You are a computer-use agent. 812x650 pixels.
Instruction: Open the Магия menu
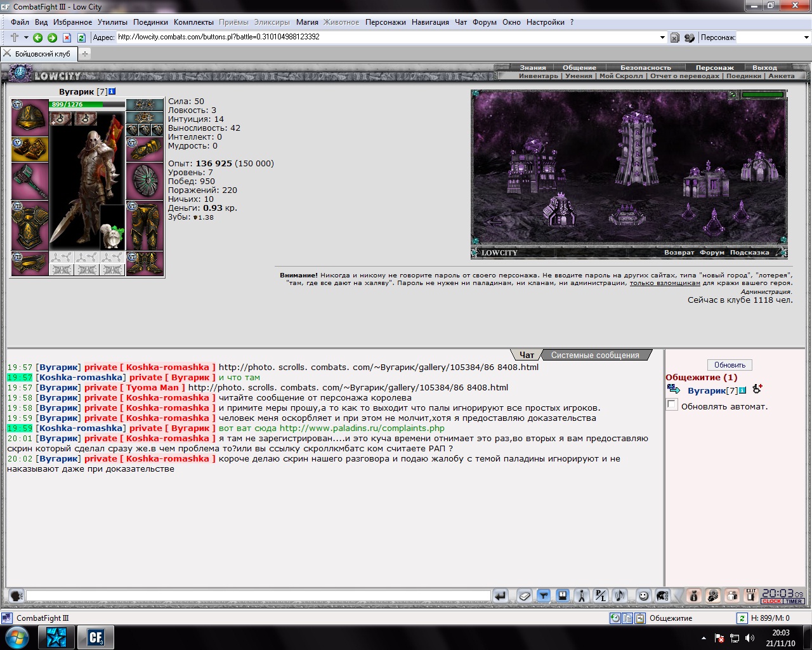pos(307,22)
